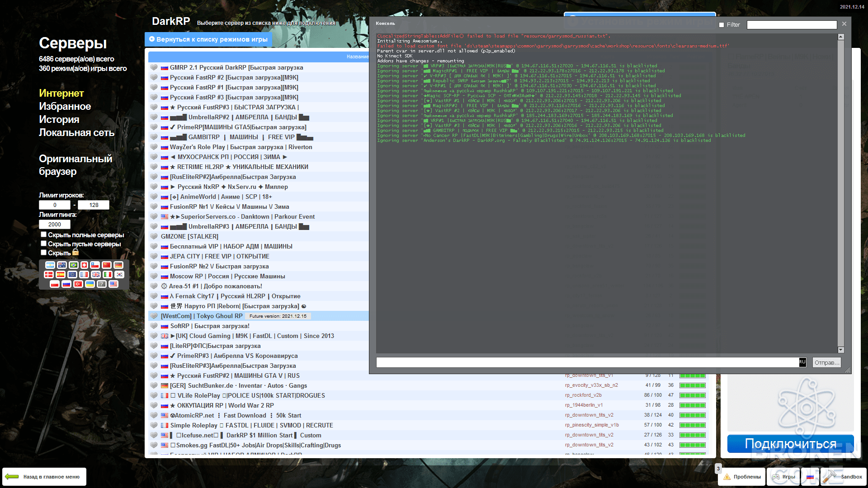
Task: Open the Проблемы problems panel
Action: point(741,477)
